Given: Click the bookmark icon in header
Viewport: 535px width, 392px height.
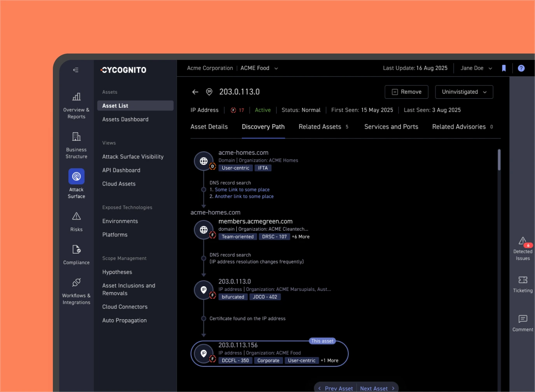Looking at the screenshot, I should point(504,68).
